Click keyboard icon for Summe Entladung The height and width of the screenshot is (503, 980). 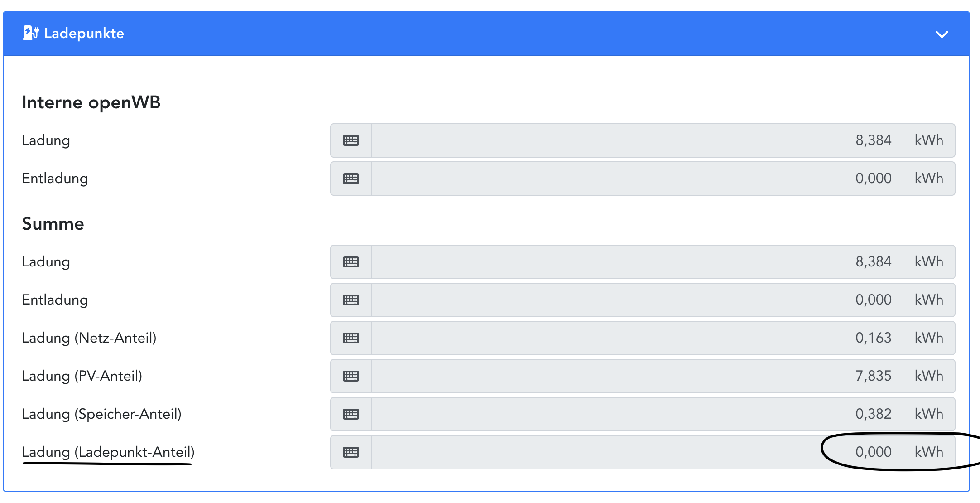(x=351, y=300)
